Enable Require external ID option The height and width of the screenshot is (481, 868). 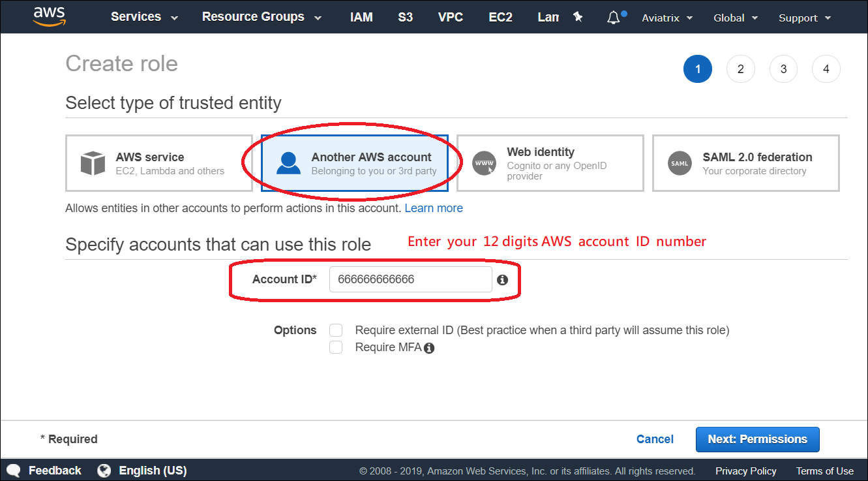[x=336, y=330]
